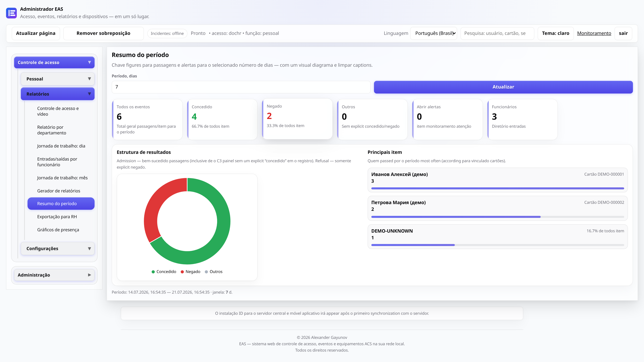This screenshot has height=362, width=644.
Task: Toggle Concedido legend dot in chart
Action: 153,272
